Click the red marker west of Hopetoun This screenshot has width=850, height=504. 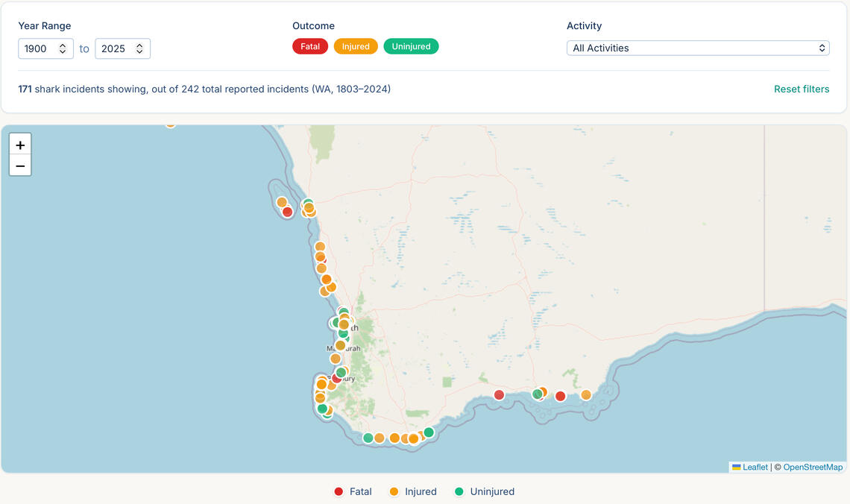click(499, 394)
